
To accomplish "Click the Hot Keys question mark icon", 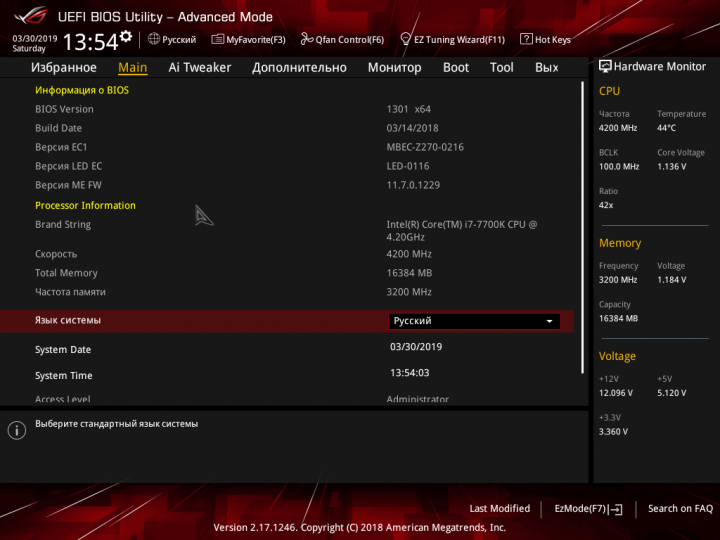I will (x=526, y=39).
